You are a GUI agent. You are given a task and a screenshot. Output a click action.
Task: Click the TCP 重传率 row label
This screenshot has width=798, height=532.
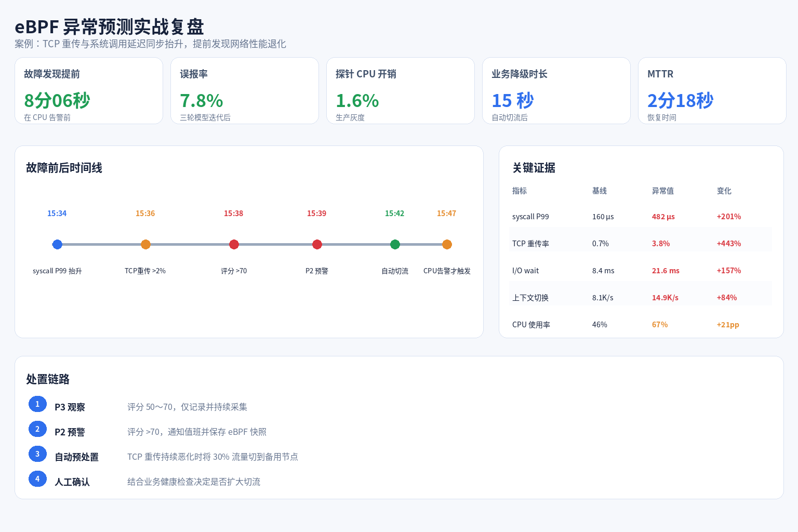tap(530, 244)
